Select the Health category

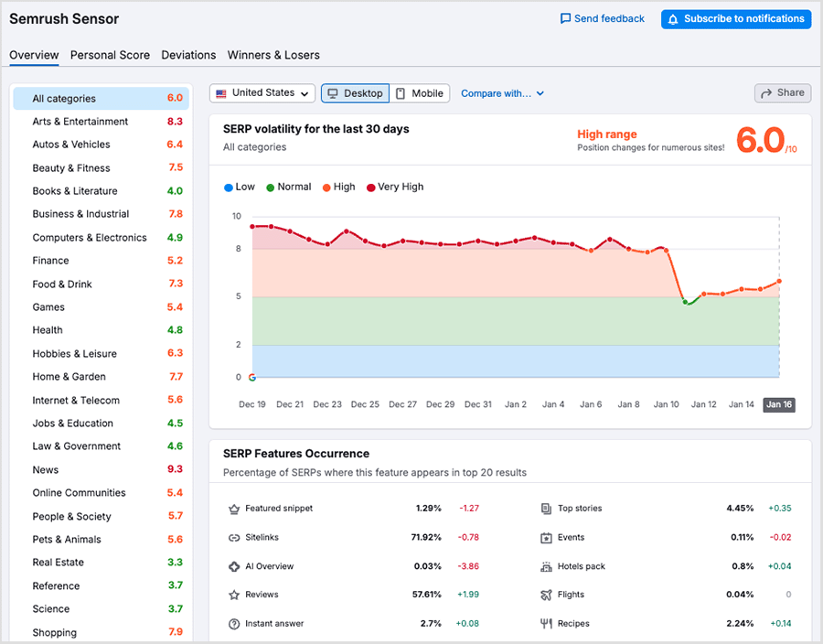point(101,330)
